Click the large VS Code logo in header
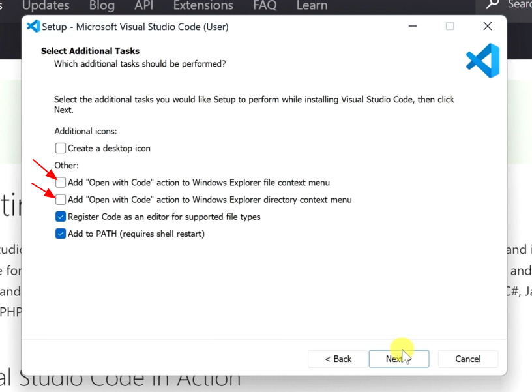532x392 pixels. 483,61
